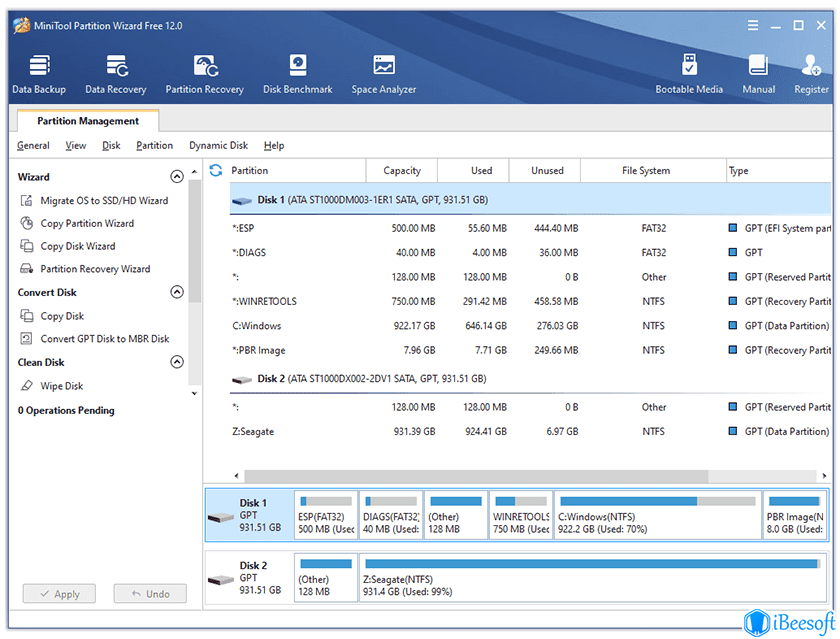
Task: Click PBR Image block in Disk 1 map
Action: click(x=795, y=515)
